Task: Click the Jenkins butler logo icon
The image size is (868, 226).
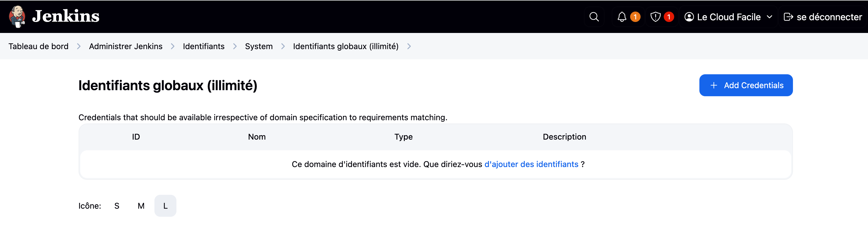Action: tap(17, 16)
